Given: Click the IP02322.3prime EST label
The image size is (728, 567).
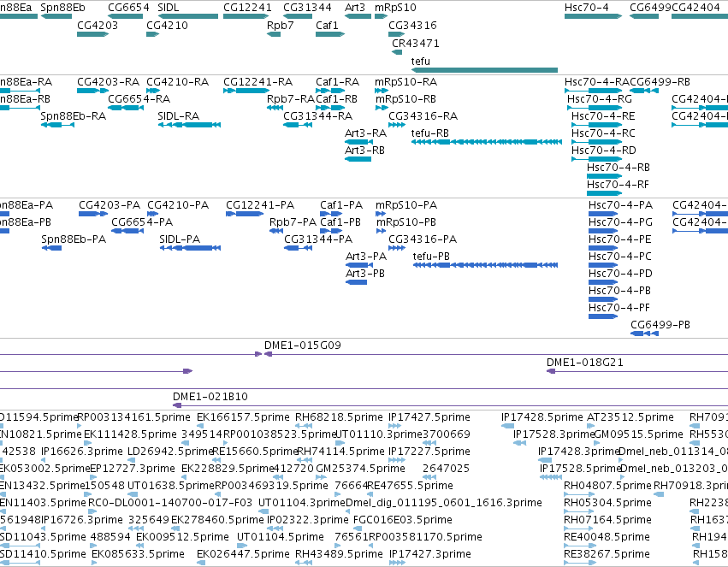Looking at the screenshot, I should [308, 520].
